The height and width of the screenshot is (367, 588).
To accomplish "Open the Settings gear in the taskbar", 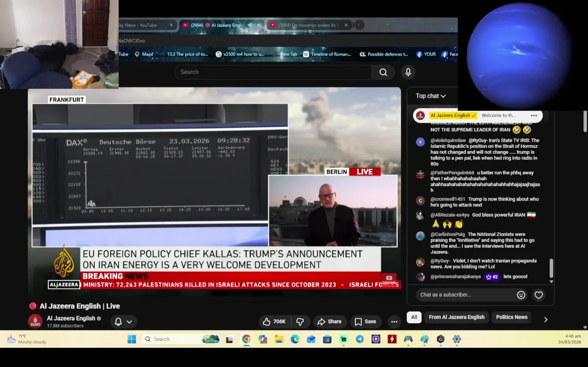I will click(x=457, y=339).
